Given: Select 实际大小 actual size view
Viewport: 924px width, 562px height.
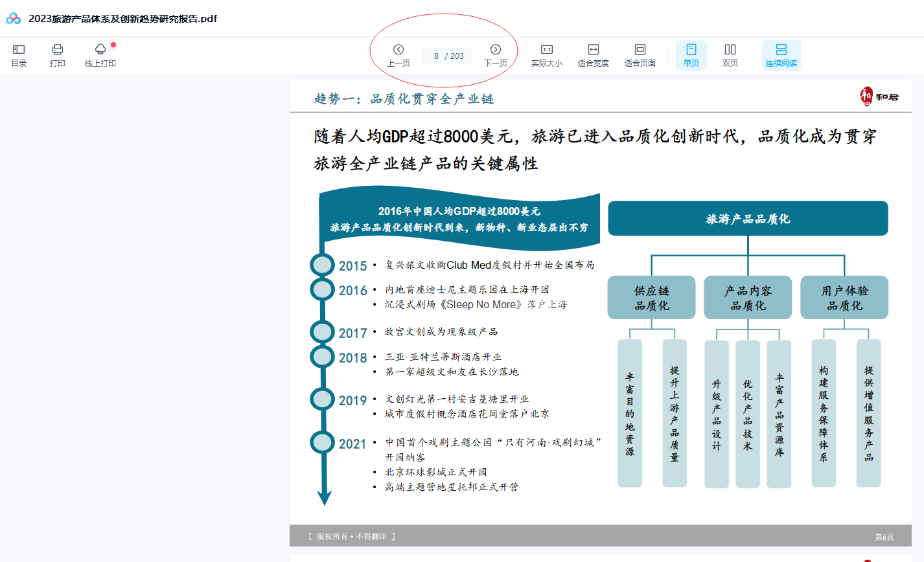Looking at the screenshot, I should click(546, 53).
